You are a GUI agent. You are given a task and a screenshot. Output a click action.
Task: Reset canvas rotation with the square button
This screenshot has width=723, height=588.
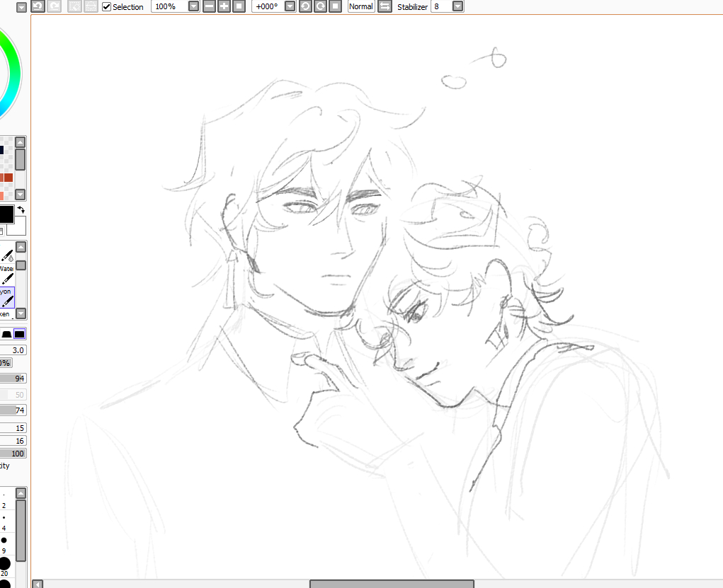(x=335, y=6)
